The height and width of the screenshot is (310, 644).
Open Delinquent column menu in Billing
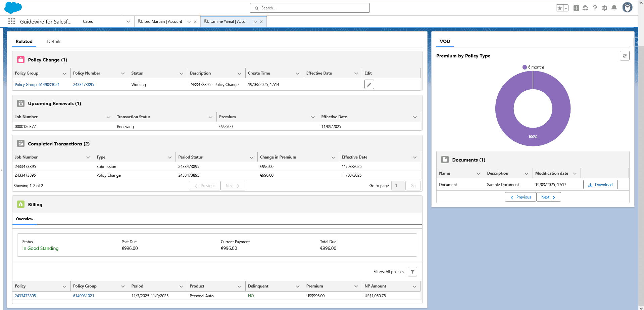pyautogui.click(x=298, y=286)
